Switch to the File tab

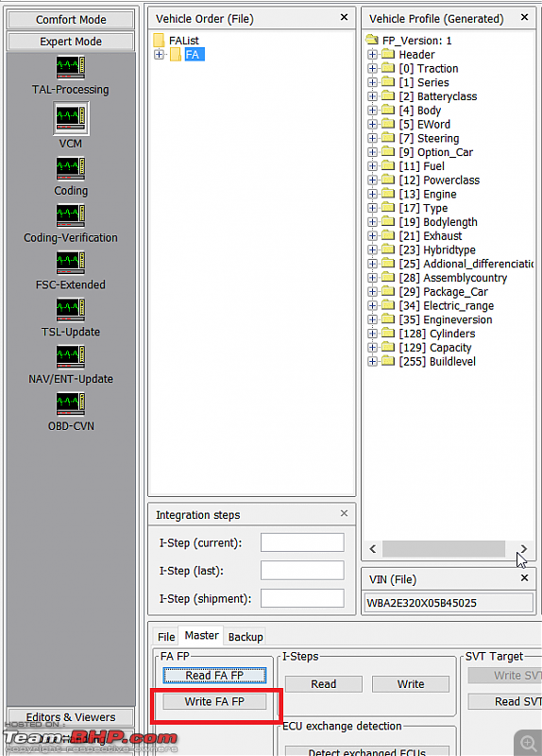click(x=166, y=637)
